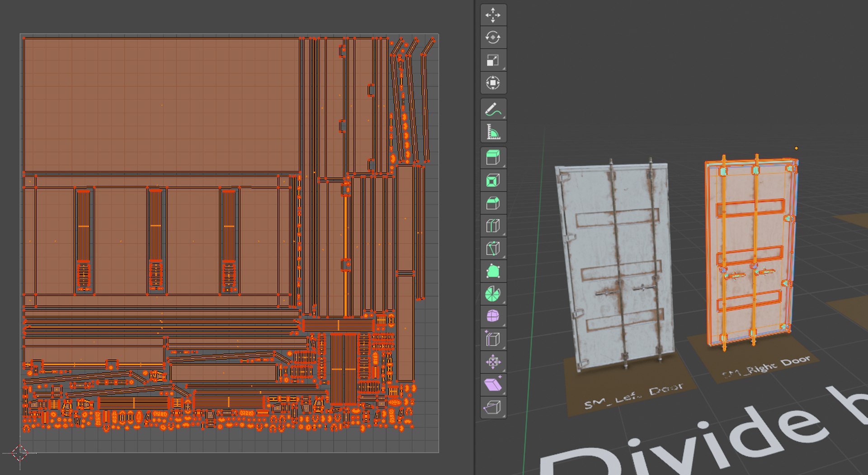Select the Rip Region tool

coord(493,407)
